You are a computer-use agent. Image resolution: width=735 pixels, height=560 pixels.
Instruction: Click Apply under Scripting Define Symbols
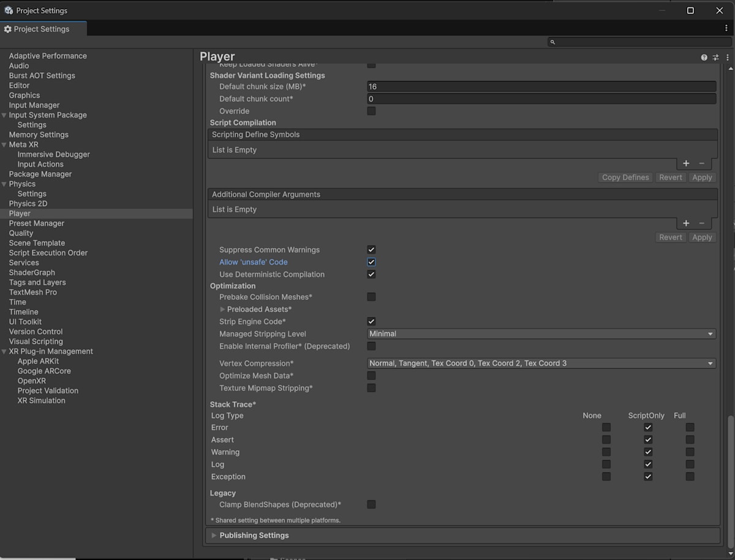[x=702, y=178]
